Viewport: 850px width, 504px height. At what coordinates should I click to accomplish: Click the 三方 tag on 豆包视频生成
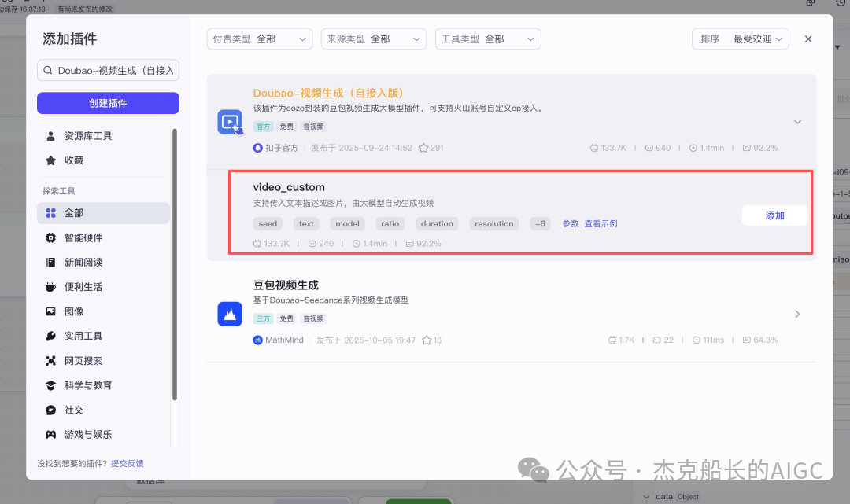pos(264,319)
